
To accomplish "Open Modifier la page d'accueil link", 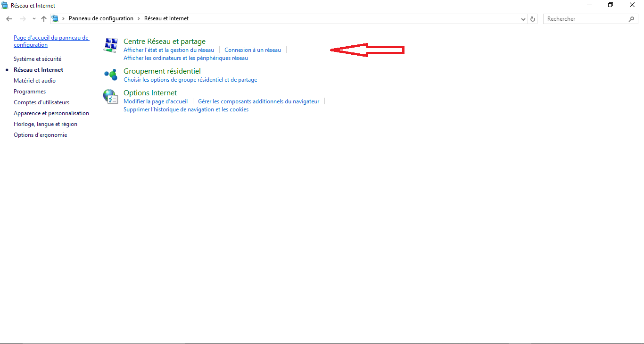I will click(x=156, y=101).
